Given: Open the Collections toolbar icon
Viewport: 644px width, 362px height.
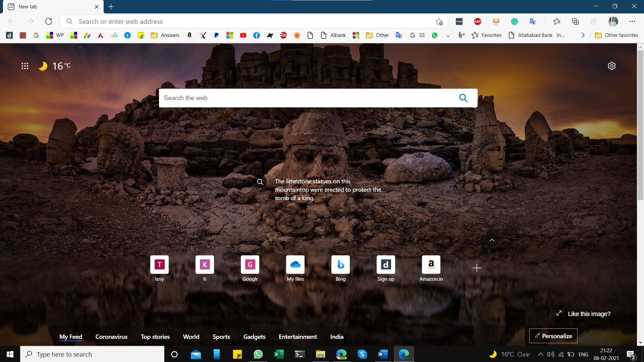Looking at the screenshot, I should [575, 21].
